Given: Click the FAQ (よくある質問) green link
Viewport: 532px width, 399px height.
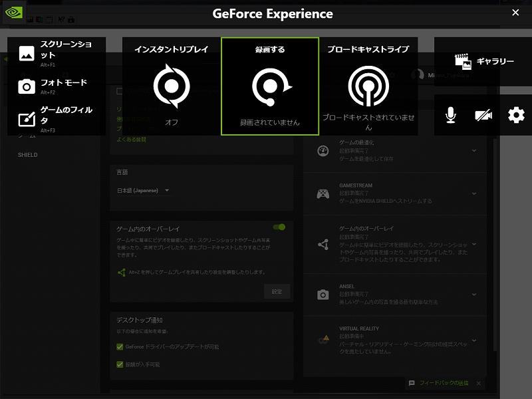Looking at the screenshot, I should pos(131,140).
